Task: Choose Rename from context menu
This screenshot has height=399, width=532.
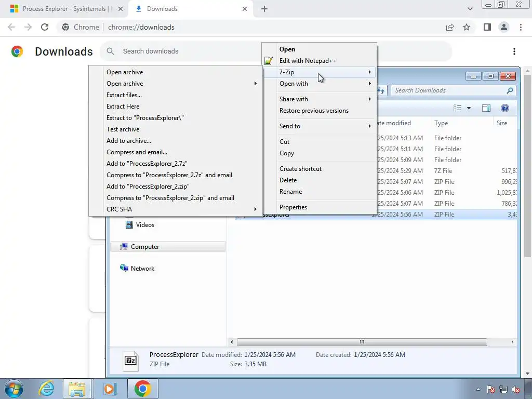Action: 320,192
